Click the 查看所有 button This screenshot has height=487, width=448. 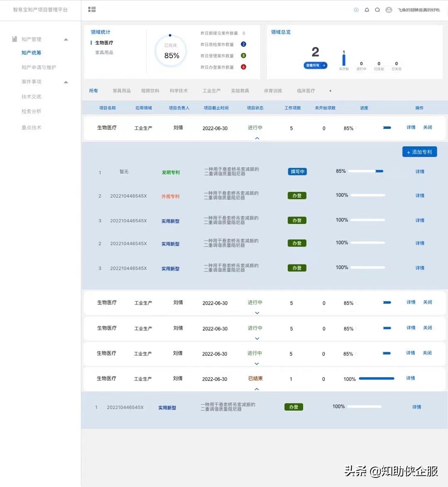[x=315, y=65]
